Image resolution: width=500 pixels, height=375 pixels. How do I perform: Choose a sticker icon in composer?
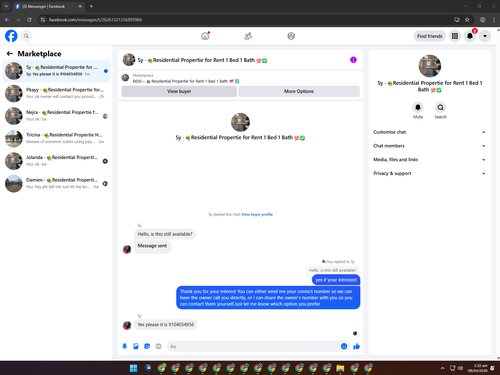pyautogui.click(x=147, y=346)
